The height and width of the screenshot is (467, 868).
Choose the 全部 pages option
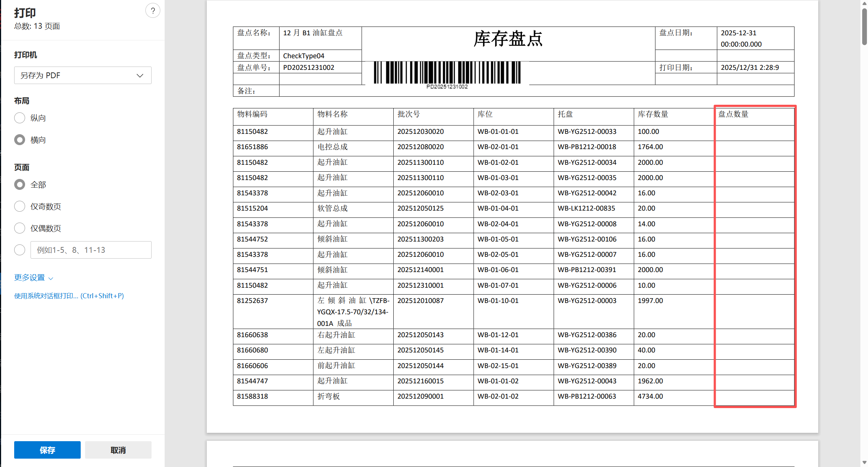[x=20, y=184]
